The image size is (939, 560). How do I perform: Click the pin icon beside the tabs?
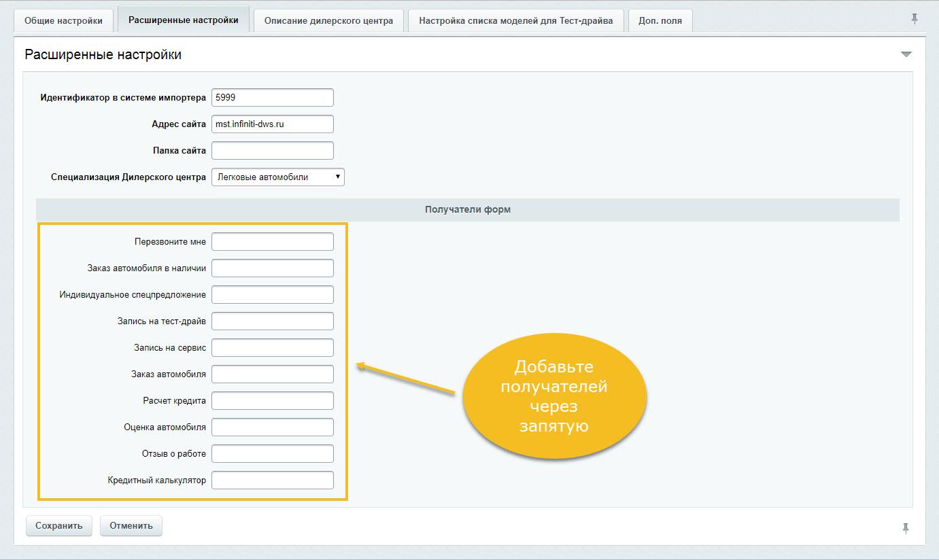click(915, 19)
